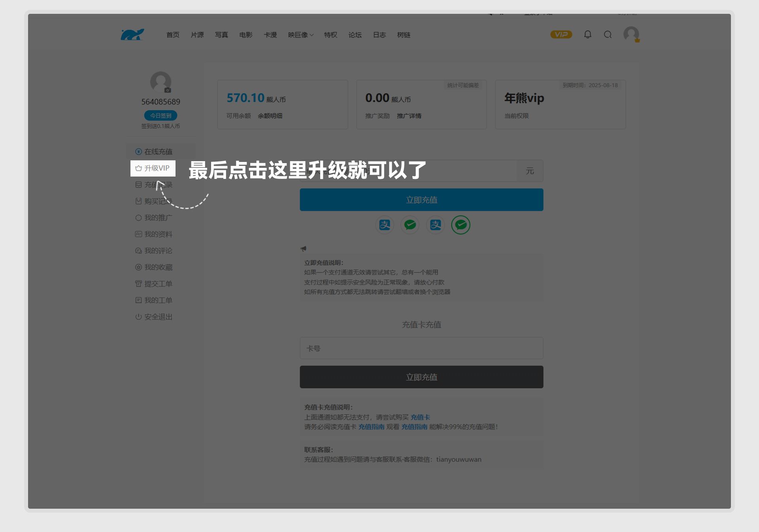Open 在线充值 in the sidebar

pyautogui.click(x=160, y=152)
